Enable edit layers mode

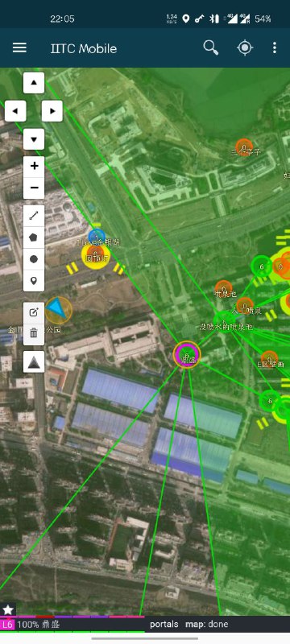[34, 312]
